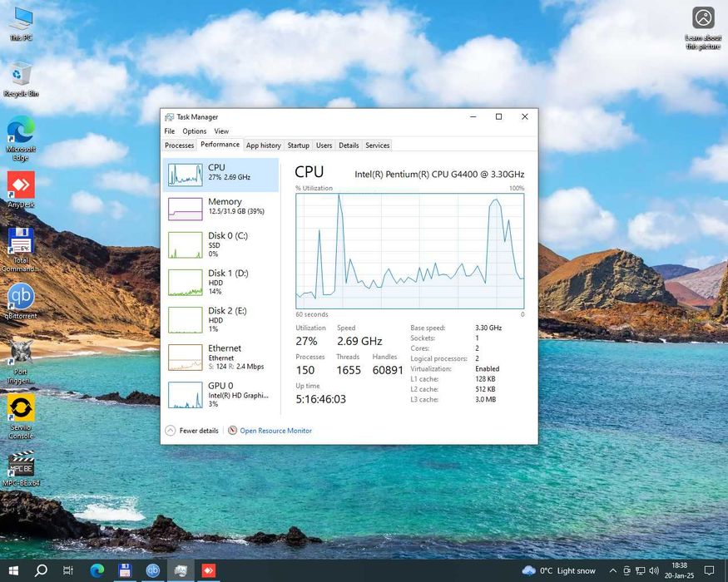Select Ethernet in performance sidebar

point(221,358)
